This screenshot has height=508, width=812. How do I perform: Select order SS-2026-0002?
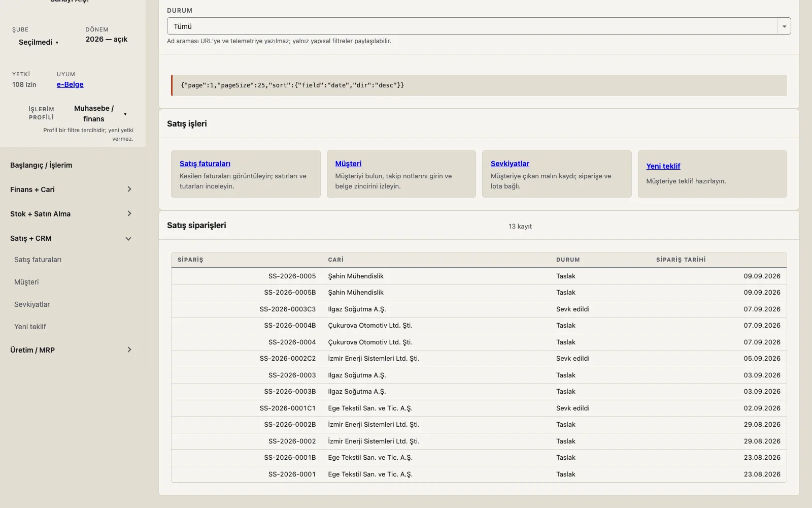point(479,441)
